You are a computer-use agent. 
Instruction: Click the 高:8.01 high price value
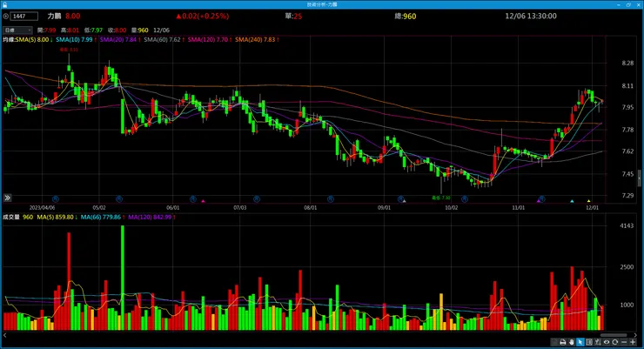pyautogui.click(x=70, y=30)
